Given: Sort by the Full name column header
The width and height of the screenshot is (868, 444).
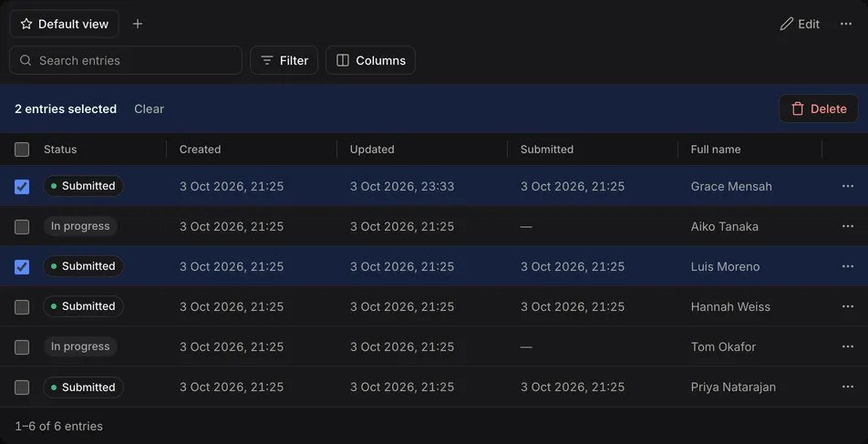Looking at the screenshot, I should tap(716, 150).
